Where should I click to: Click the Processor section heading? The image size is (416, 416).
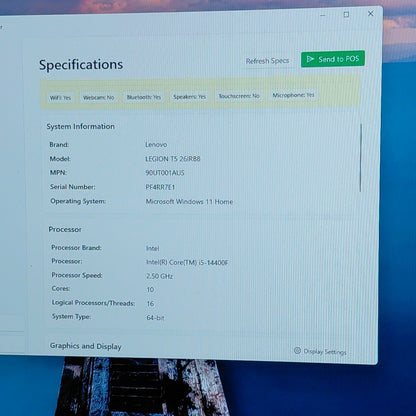pyautogui.click(x=65, y=229)
